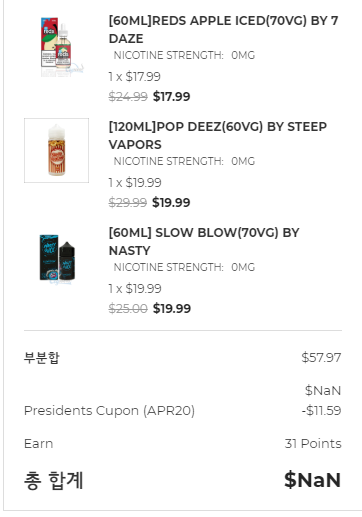Select the $17.99 sale price of Reds Apple
The width and height of the screenshot is (362, 517).
point(172,97)
